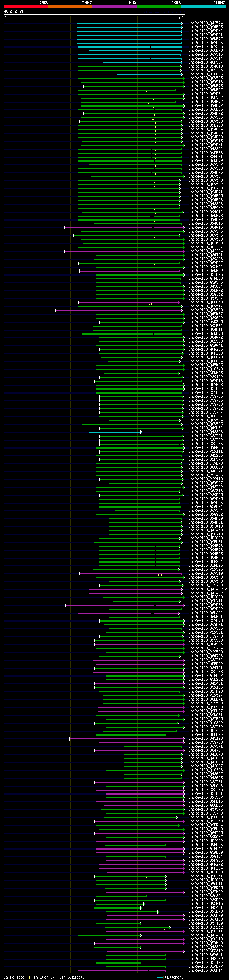Select hit UniRef100_A0RZK2
Viewport: 229px width, 980px height.
coord(205,864)
